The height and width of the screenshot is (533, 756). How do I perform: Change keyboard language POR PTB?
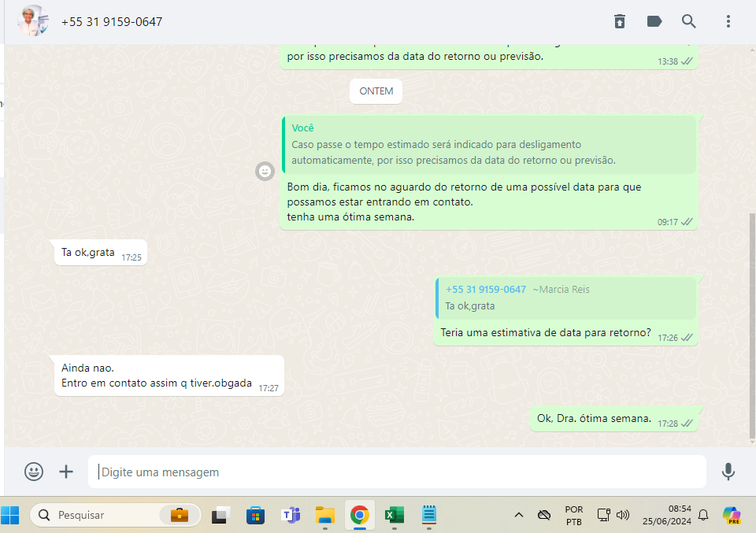[574, 515]
